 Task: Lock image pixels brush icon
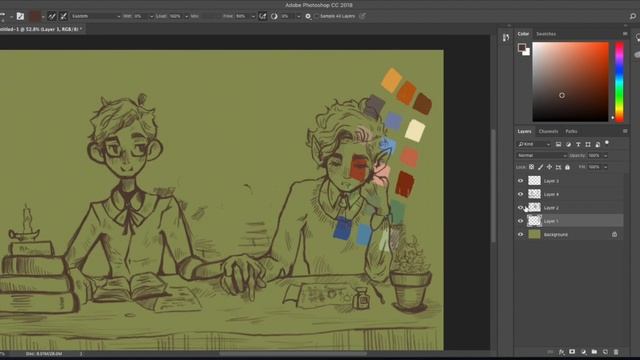click(x=540, y=167)
